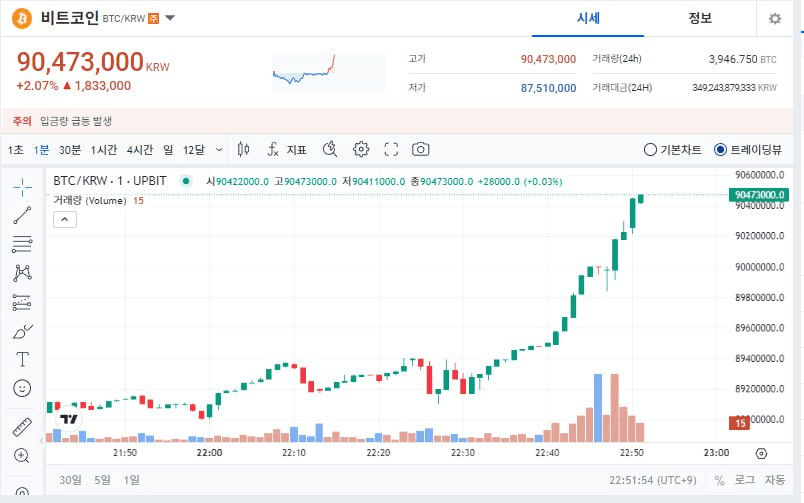Image resolution: width=804 pixels, height=503 pixels.
Task: Open the BTC/KRW market selector dropdown arrow
Action: pyautogui.click(x=170, y=18)
